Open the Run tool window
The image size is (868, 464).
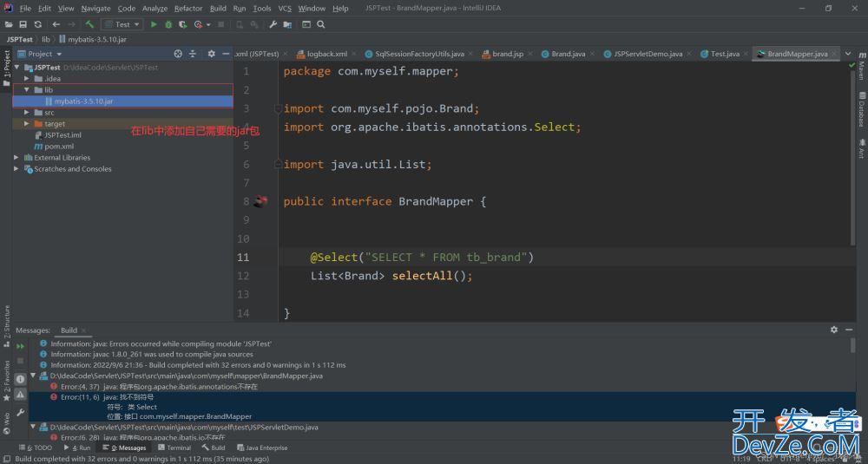[x=77, y=448]
